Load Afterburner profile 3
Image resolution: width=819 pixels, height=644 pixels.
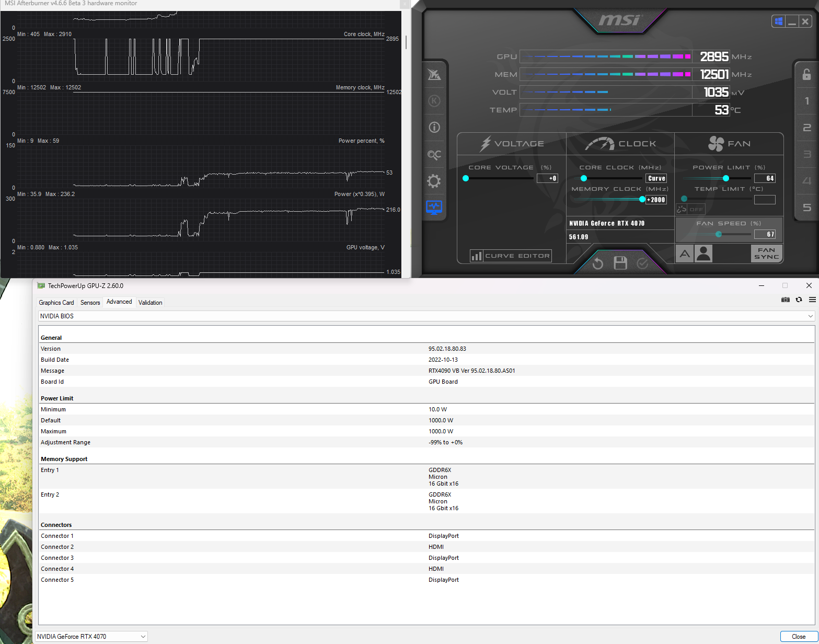point(807,154)
